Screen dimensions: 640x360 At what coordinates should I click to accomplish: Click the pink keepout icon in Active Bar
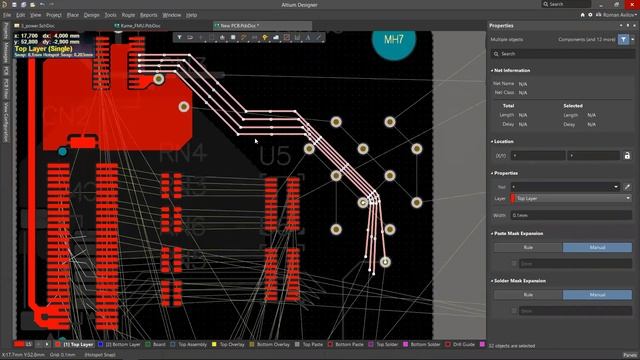287,38
